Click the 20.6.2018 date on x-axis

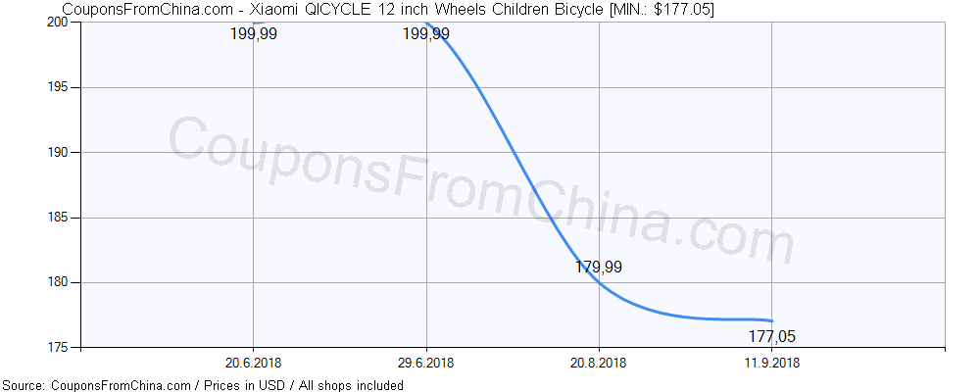pos(253,364)
